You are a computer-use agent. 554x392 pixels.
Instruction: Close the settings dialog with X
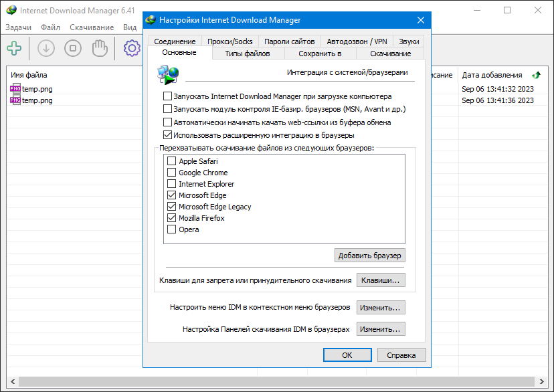point(420,20)
